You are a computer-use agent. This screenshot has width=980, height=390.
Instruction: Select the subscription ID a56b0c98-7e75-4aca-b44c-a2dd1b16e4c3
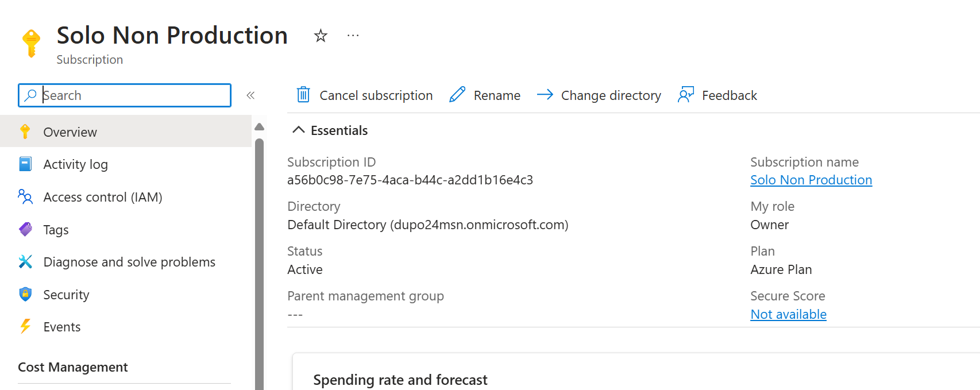(x=410, y=180)
